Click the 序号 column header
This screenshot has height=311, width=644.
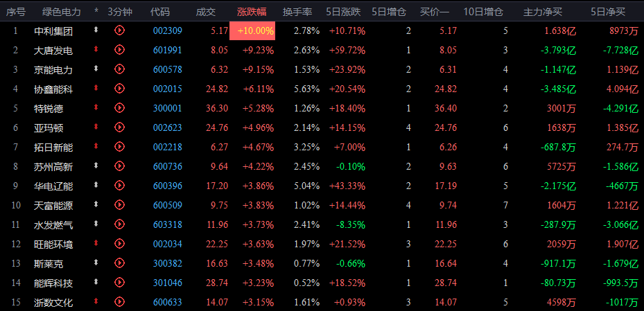(16, 12)
